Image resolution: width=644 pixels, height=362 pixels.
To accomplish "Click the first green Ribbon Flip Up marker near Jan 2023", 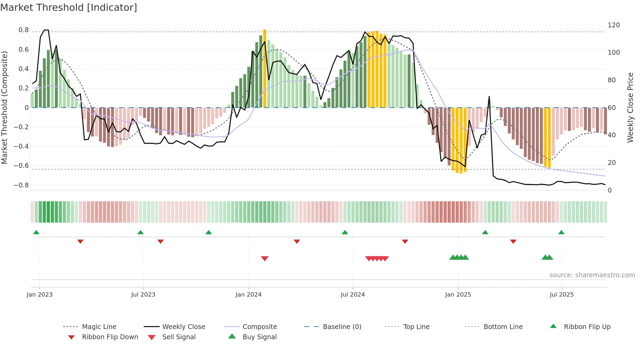I will click(36, 232).
